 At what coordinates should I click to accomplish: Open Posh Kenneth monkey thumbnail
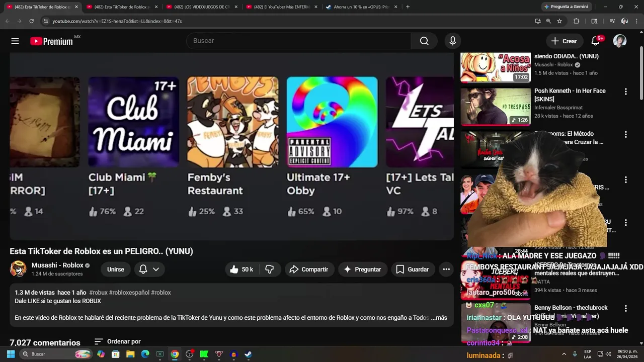pos(496,106)
